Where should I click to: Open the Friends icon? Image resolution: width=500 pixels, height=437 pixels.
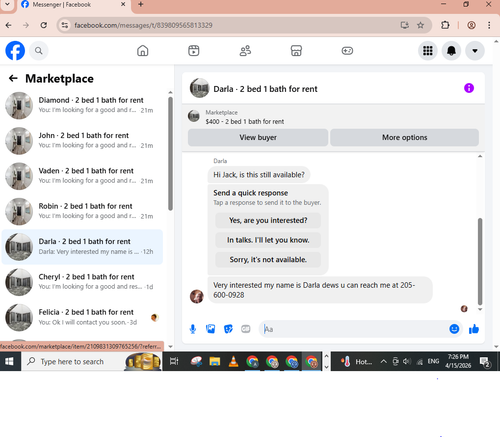pos(245,51)
